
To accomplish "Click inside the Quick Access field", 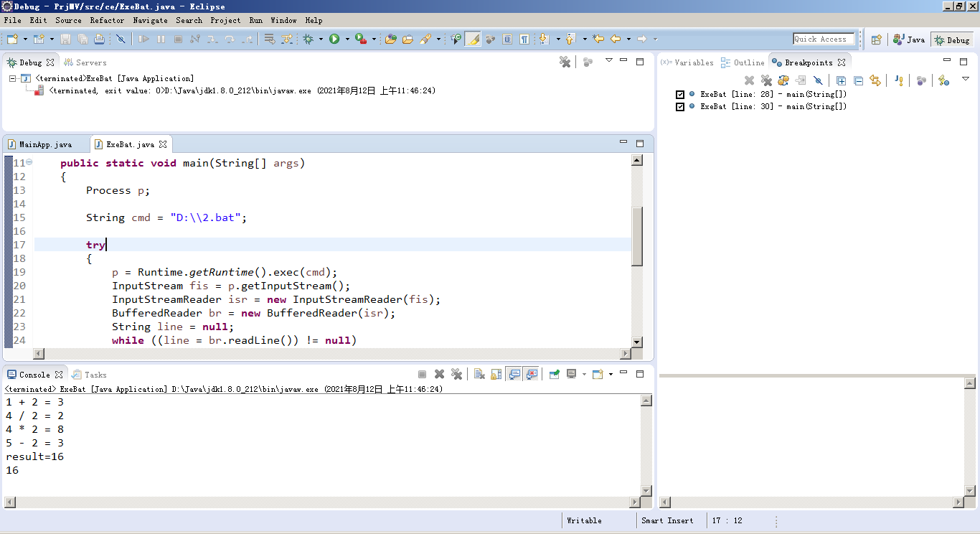I will (x=824, y=39).
